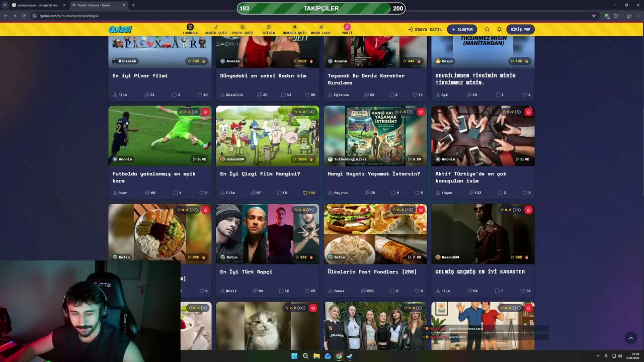The height and width of the screenshot is (362, 644).
Task: Click the 169K plays badge
Action: click(x=302, y=159)
